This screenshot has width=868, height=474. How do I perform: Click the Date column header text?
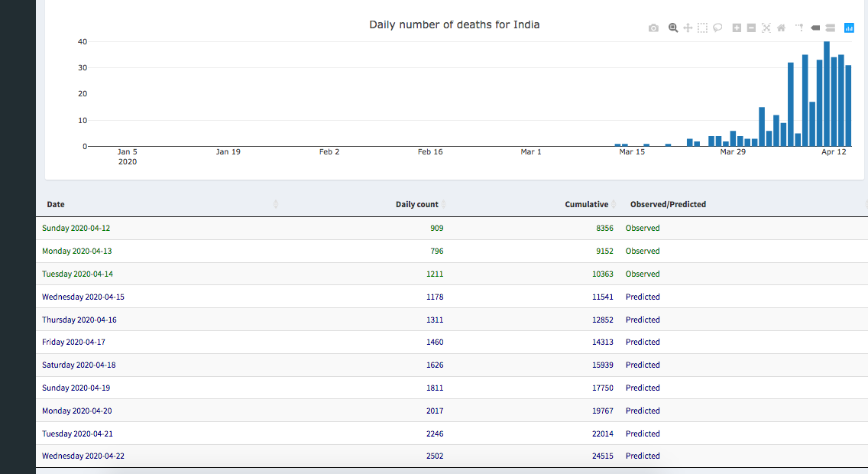(x=56, y=204)
